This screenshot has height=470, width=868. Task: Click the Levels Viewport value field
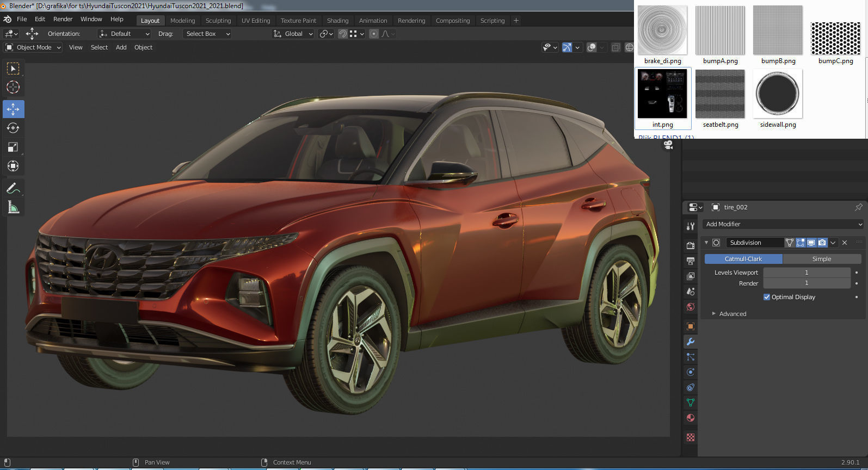click(x=807, y=273)
